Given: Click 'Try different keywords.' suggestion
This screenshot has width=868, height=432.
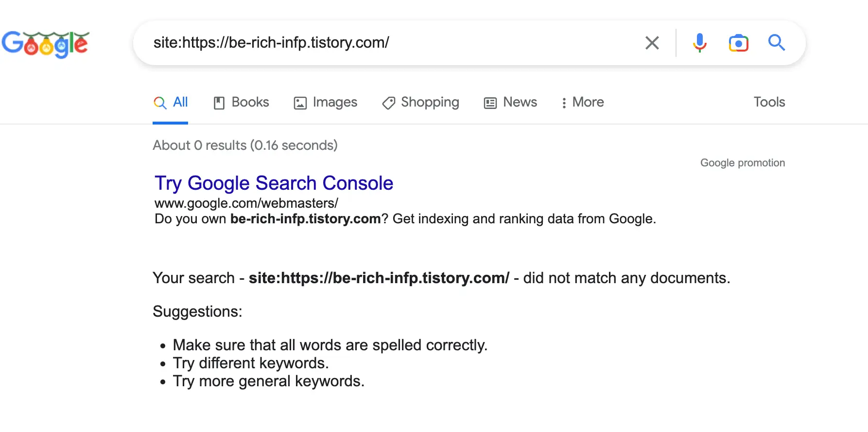Looking at the screenshot, I should [251, 363].
